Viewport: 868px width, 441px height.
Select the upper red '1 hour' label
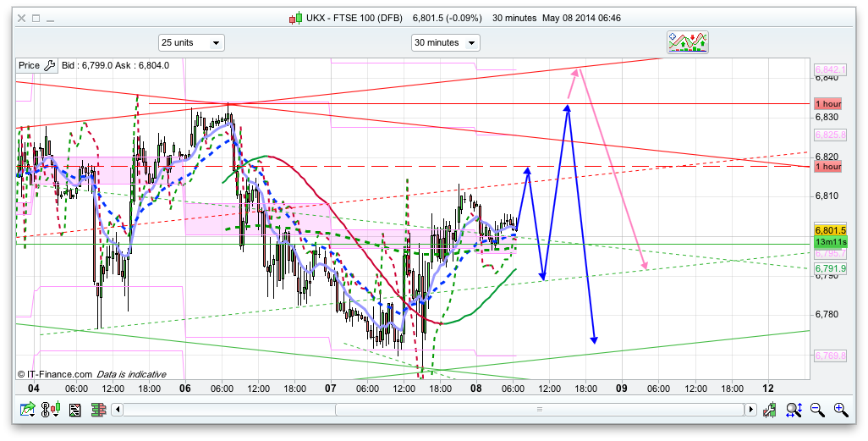(x=827, y=103)
